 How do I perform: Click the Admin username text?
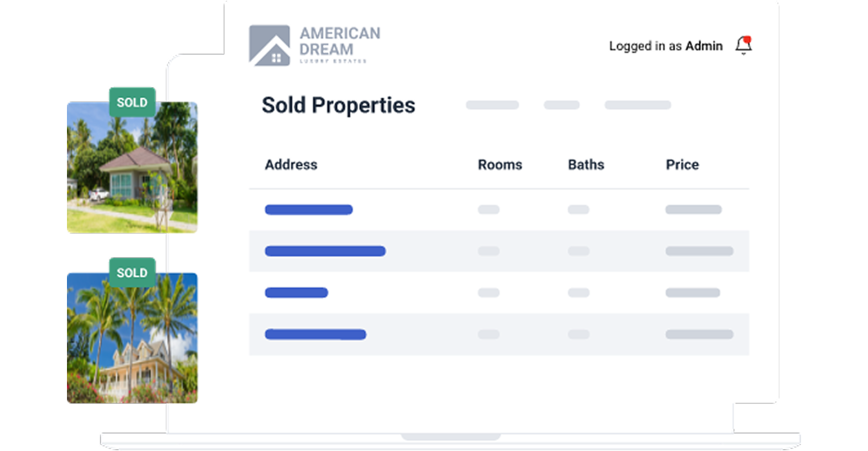coord(704,46)
